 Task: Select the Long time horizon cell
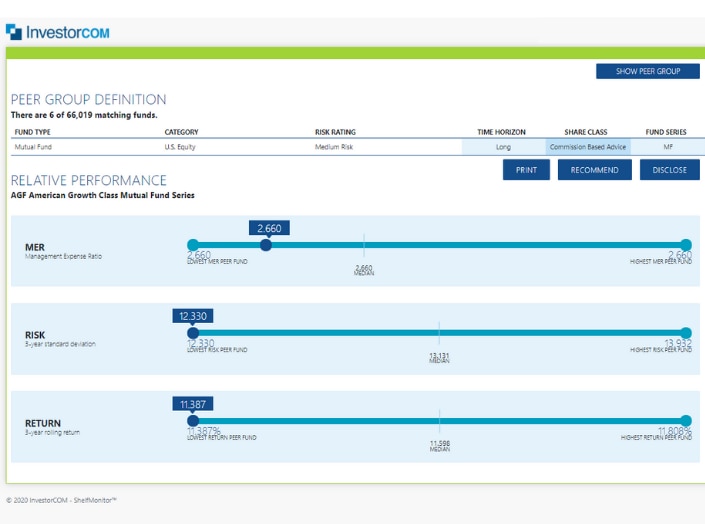coord(504,147)
